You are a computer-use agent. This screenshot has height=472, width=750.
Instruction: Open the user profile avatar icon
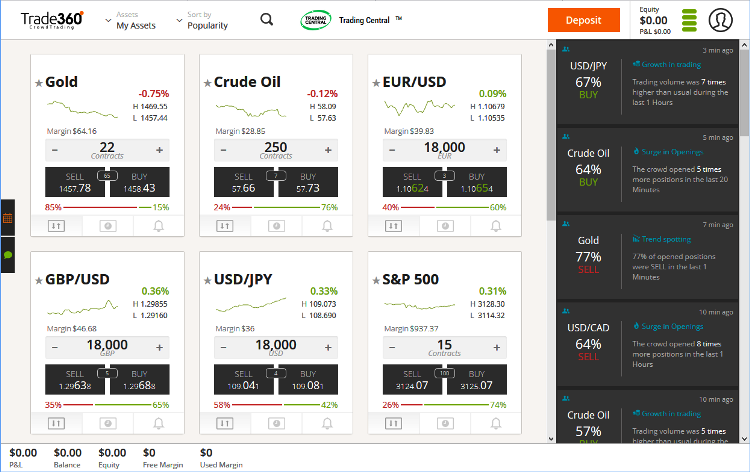720,20
